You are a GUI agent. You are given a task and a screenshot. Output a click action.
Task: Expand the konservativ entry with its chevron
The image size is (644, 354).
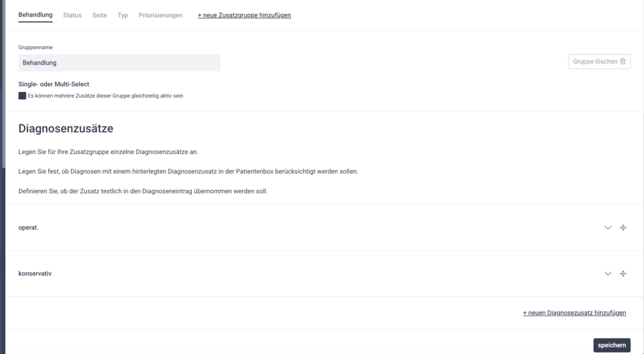click(608, 274)
